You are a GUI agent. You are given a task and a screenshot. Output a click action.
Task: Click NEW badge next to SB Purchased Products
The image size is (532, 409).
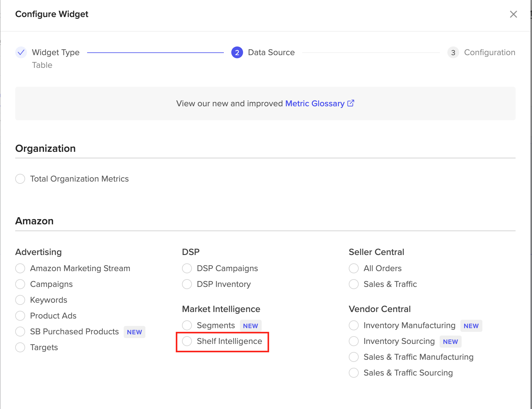135,332
